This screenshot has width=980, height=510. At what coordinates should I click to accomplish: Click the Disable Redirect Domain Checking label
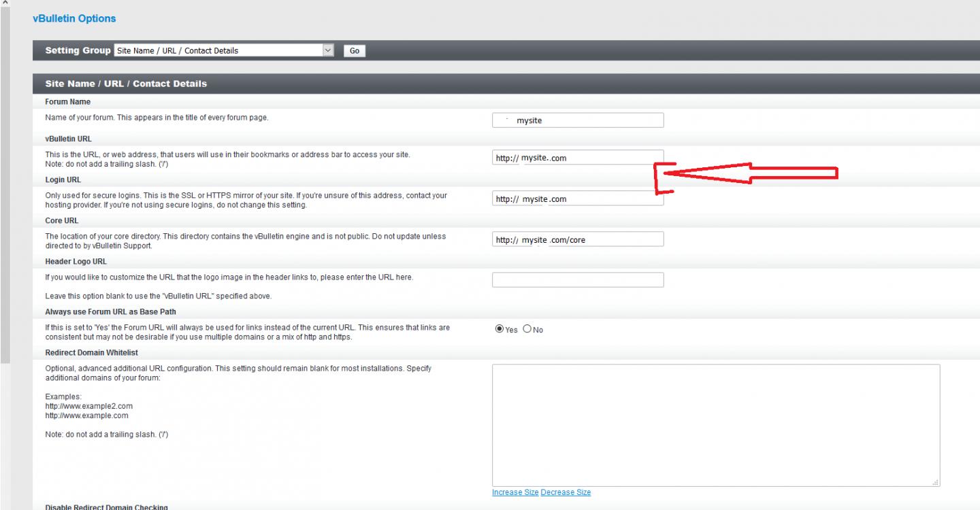(x=106, y=507)
